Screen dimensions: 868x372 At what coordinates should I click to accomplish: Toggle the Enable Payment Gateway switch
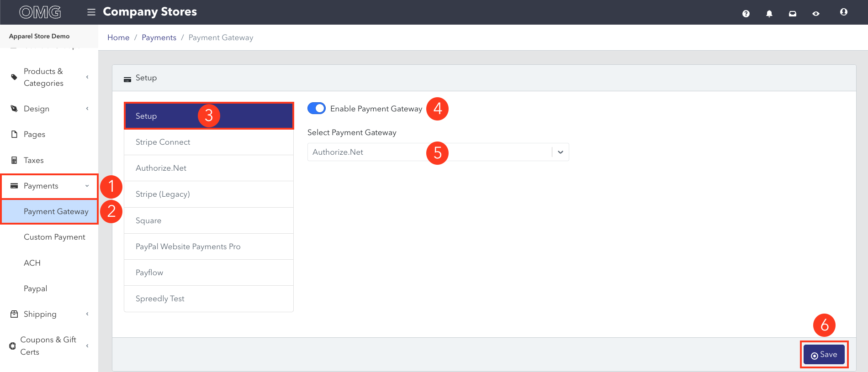click(x=317, y=108)
